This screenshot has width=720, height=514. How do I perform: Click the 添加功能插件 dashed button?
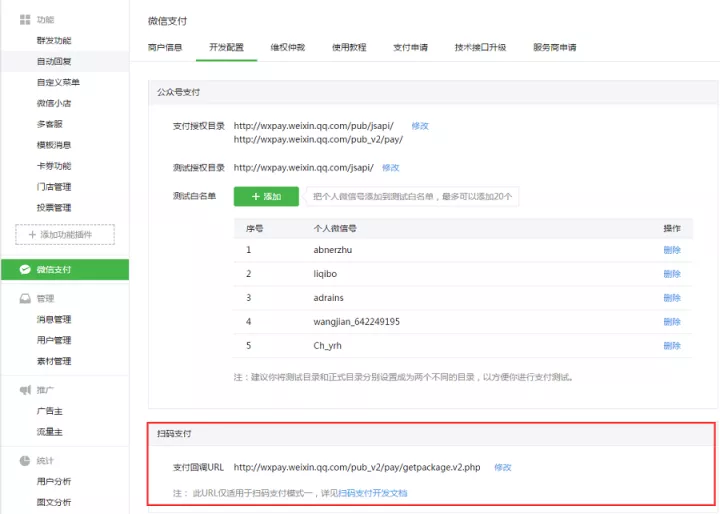coord(65,235)
